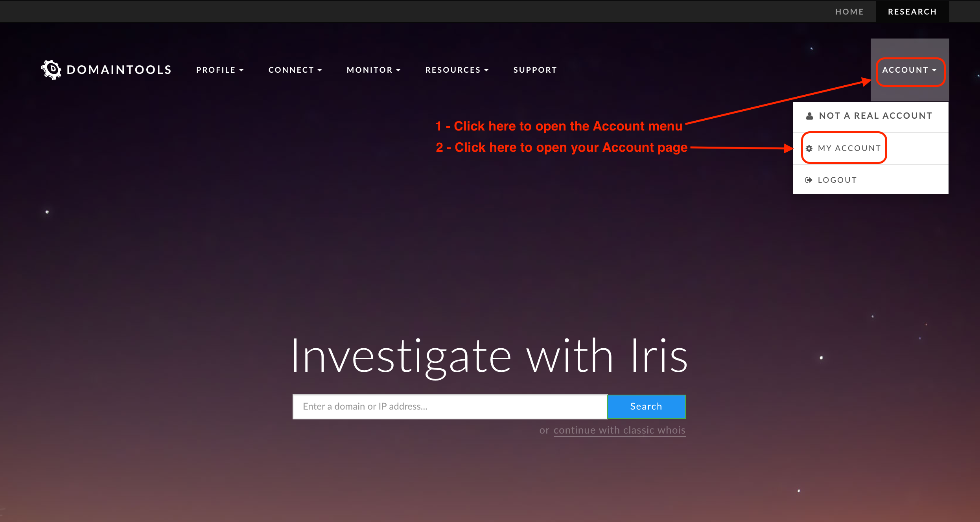Click the gear icon next to My Account
The image size is (980, 522).
pos(809,148)
